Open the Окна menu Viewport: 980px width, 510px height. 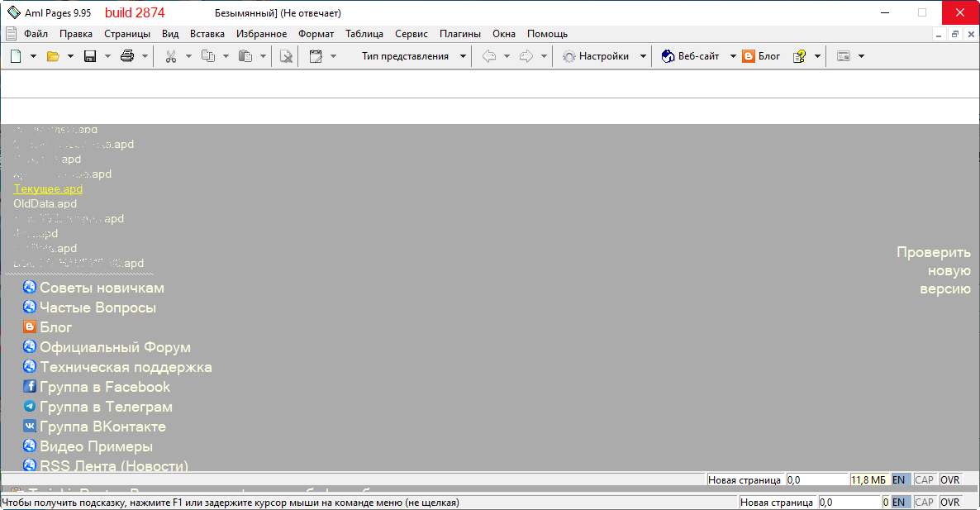pyautogui.click(x=504, y=34)
